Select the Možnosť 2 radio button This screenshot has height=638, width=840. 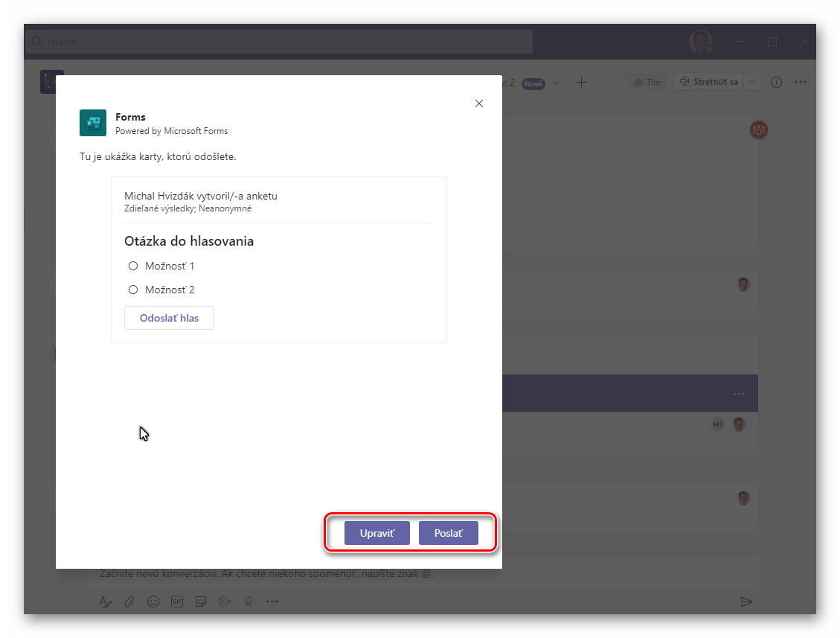pos(133,290)
